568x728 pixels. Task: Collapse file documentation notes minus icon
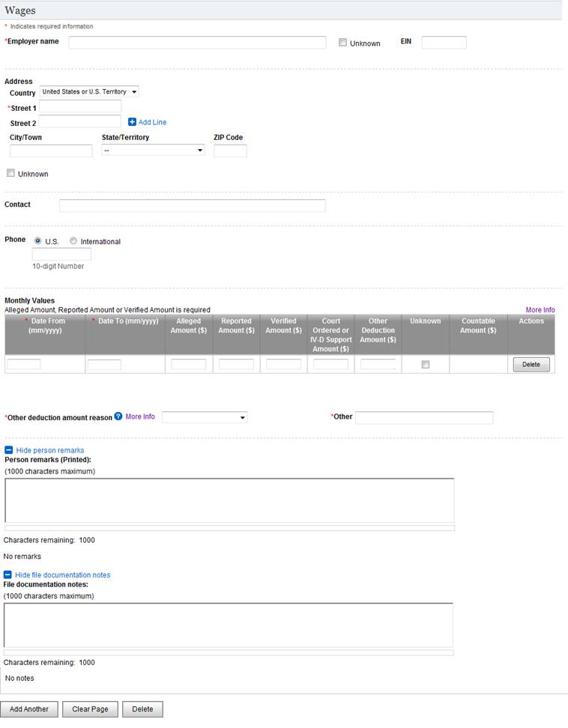(8, 574)
